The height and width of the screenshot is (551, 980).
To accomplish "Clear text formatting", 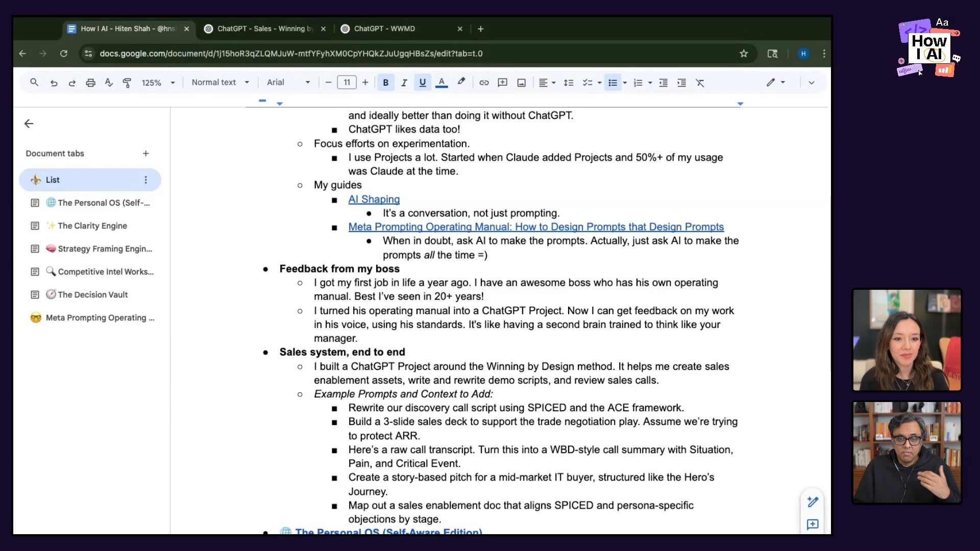I will coord(700,83).
